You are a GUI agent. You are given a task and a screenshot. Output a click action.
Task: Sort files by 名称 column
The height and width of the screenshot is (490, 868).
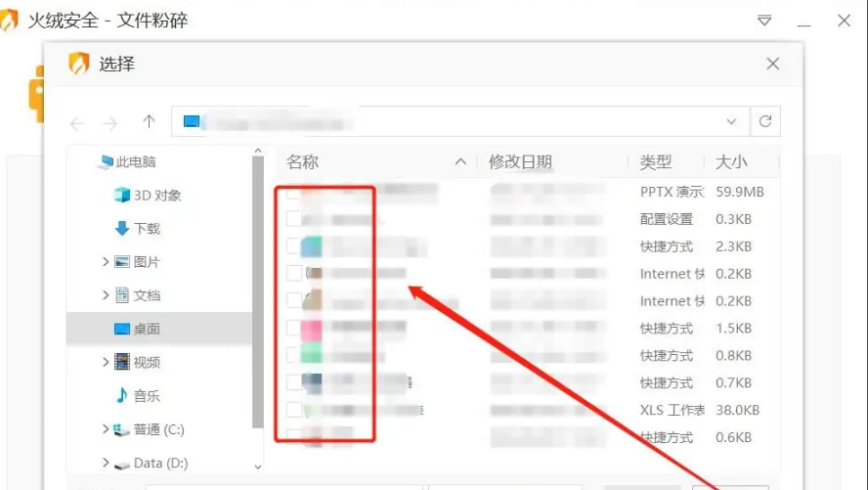pyautogui.click(x=302, y=161)
